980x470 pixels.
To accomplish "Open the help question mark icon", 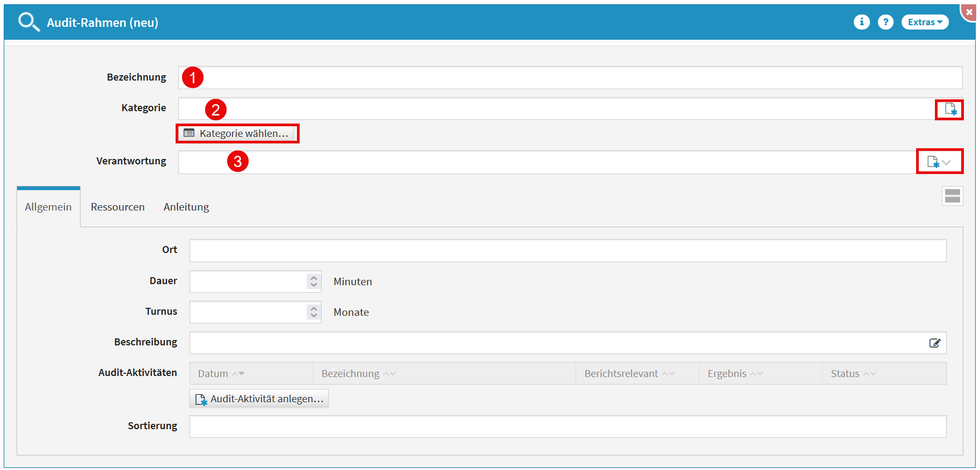I will point(885,22).
